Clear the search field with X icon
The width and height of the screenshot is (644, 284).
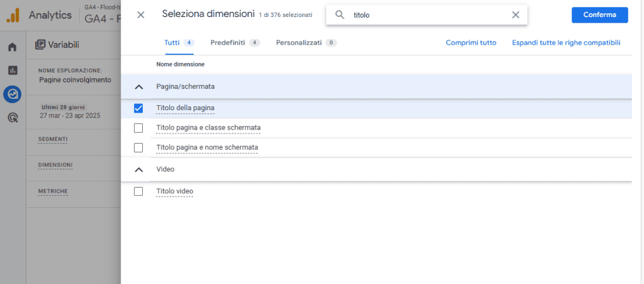[x=516, y=15]
